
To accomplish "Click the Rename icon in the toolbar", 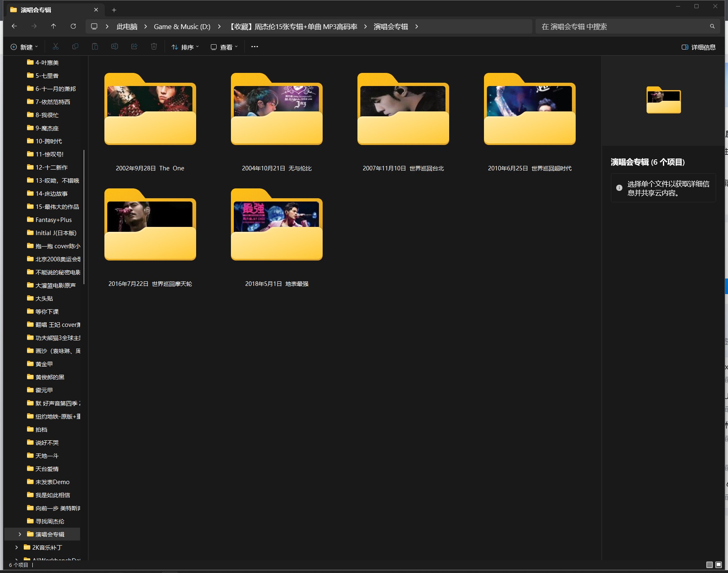I will 115,47.
